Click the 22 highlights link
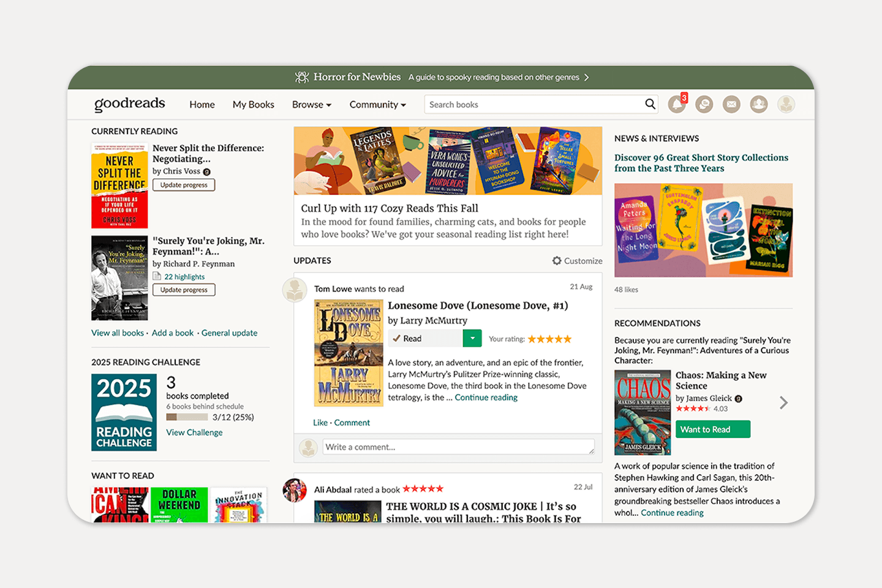Viewport: 882px width, 588px height. 184,277
